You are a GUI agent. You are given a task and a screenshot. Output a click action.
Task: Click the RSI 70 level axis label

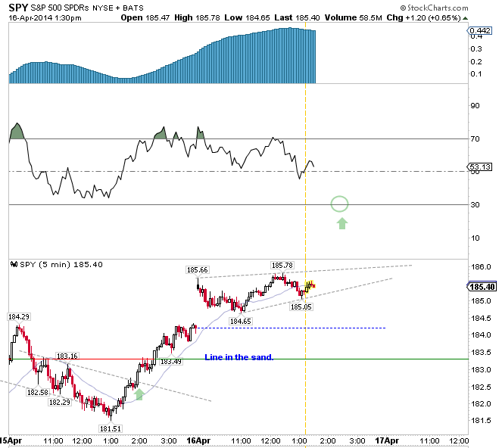click(x=475, y=139)
